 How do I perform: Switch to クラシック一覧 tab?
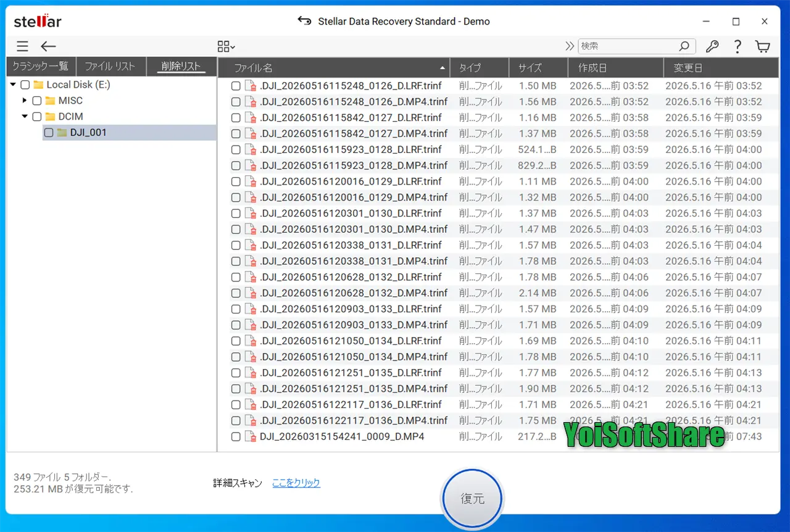tap(40, 66)
